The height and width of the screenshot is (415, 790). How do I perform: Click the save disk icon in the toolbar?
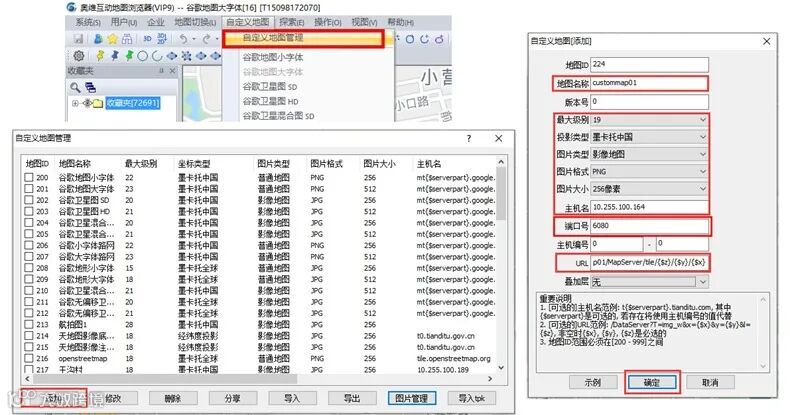pyautogui.click(x=78, y=39)
